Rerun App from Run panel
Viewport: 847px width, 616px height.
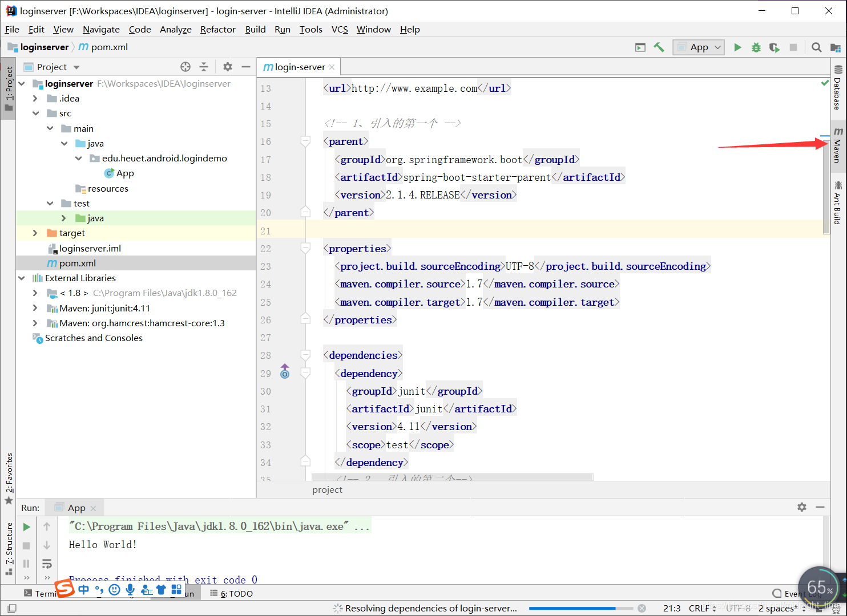pyautogui.click(x=26, y=527)
